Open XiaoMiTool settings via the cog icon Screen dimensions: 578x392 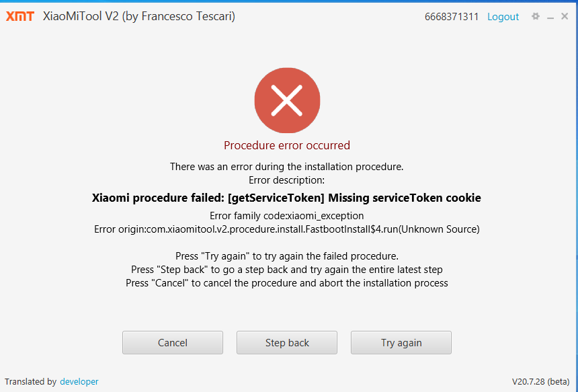coord(535,16)
